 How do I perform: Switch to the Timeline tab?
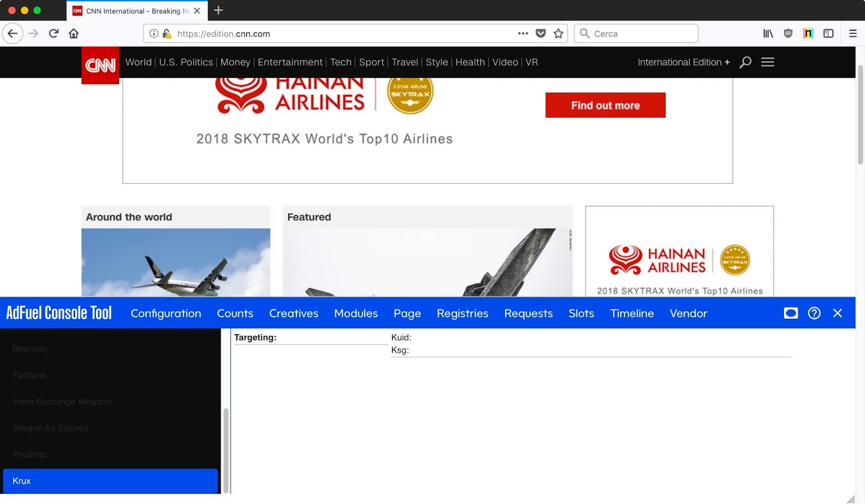point(632,313)
